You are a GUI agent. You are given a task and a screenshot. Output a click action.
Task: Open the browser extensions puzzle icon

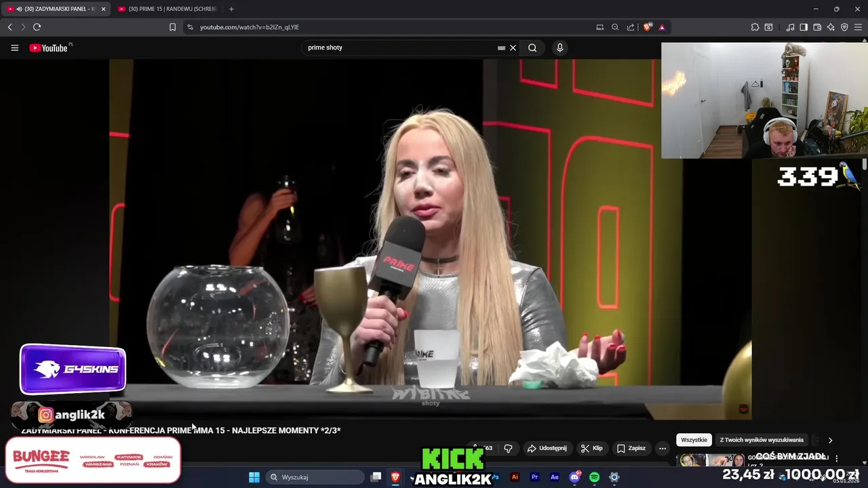755,27
